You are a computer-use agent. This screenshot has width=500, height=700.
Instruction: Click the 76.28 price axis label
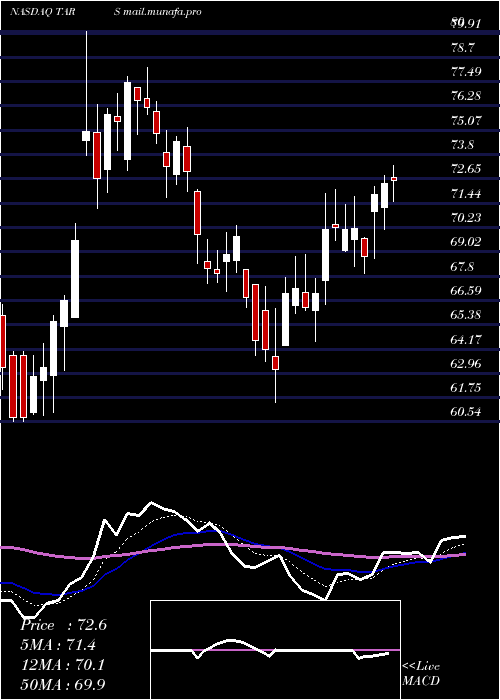pos(467,96)
